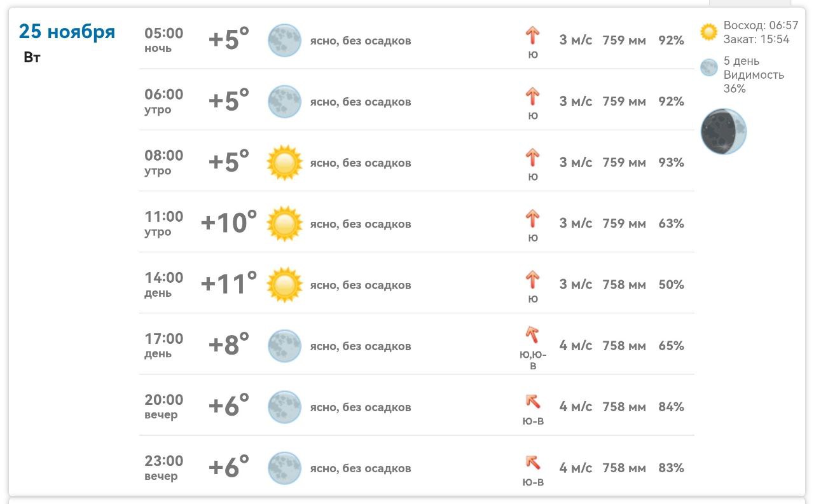Click the Закат: 15:54 sunset text
Screen dimensions: 814x504
tap(756, 39)
